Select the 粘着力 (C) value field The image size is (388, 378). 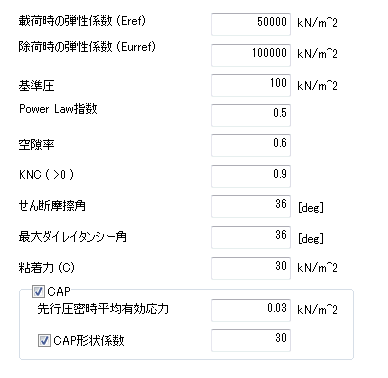click(x=251, y=268)
